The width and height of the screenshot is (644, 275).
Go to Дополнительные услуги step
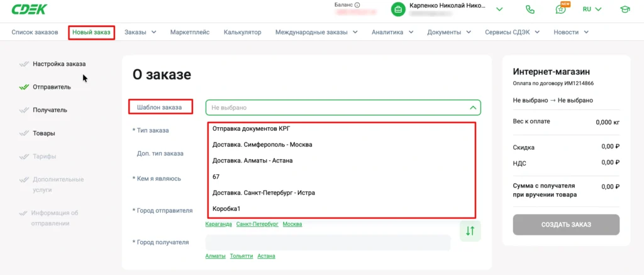pos(58,184)
